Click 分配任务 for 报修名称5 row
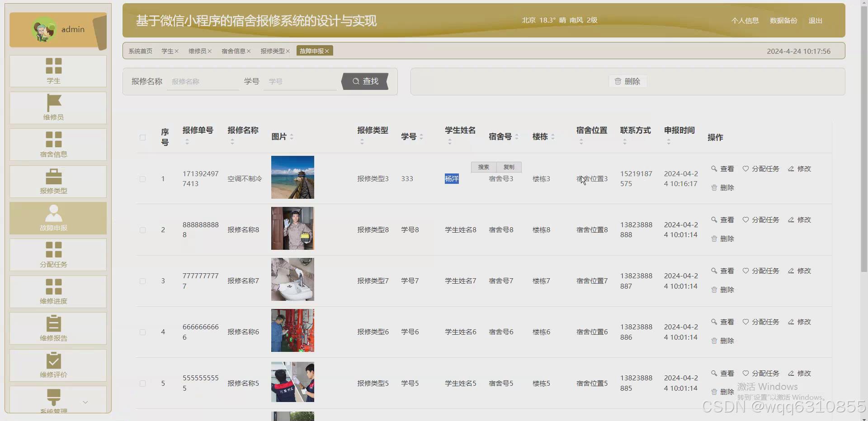The height and width of the screenshot is (421, 868). [x=761, y=373]
